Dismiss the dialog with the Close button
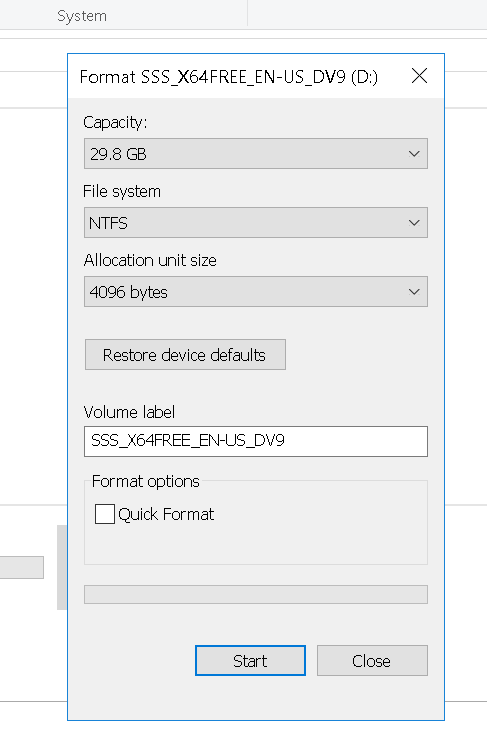487x738 pixels. click(x=372, y=661)
